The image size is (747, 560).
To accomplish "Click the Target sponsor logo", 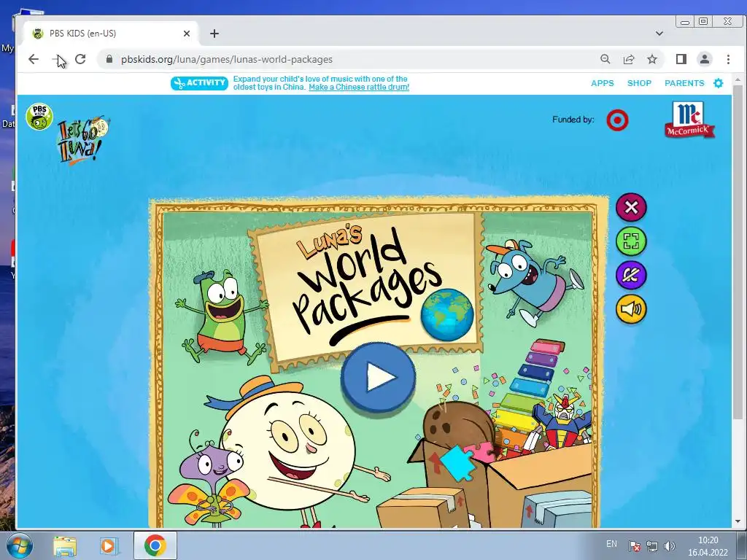I will point(617,120).
